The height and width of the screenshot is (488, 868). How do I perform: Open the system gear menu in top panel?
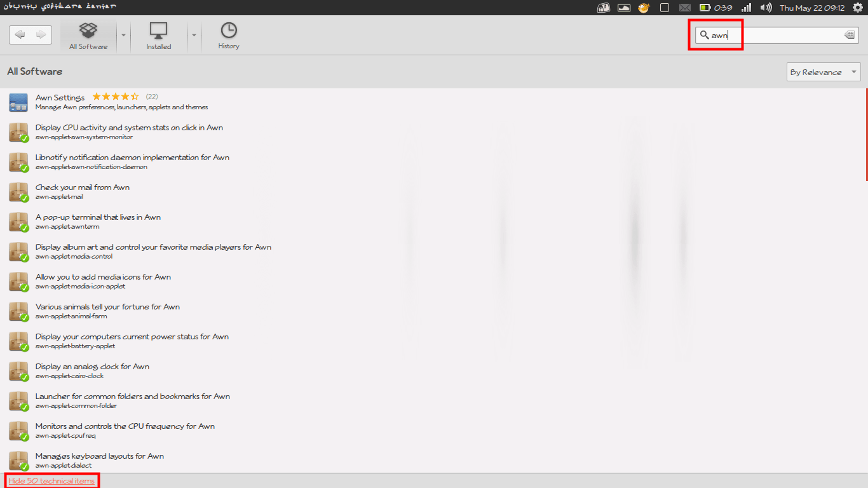pos(858,8)
